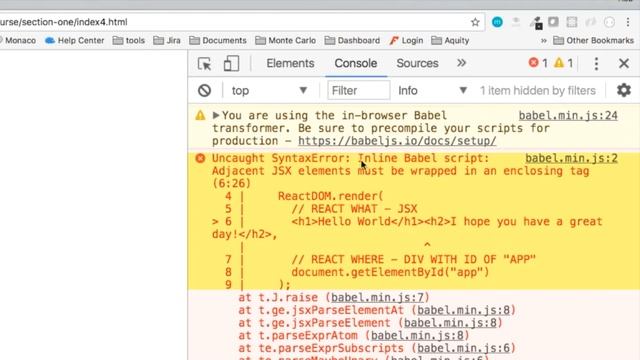Open the Help Center bookmark
Screen dimensions: 640x360
[x=75, y=40]
